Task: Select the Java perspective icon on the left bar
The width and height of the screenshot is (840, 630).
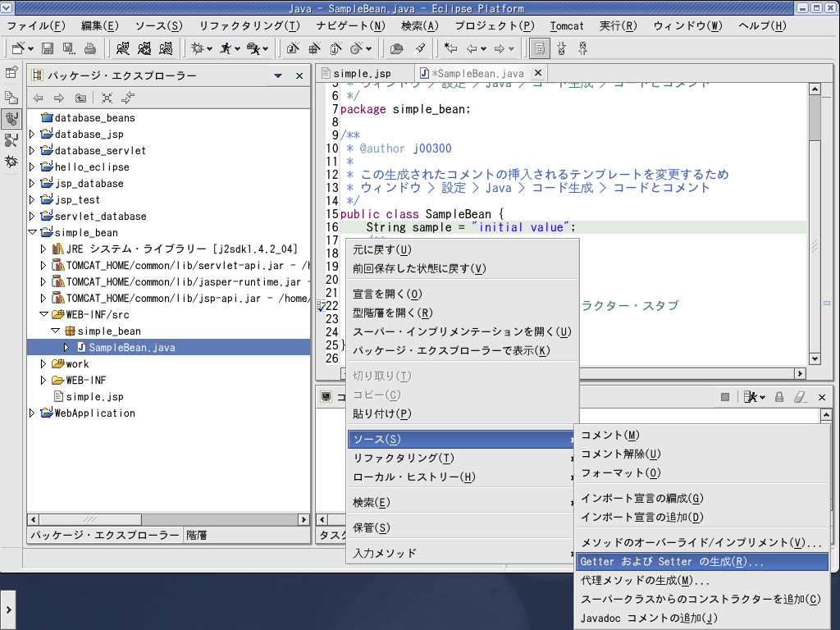Action: coord(11,118)
